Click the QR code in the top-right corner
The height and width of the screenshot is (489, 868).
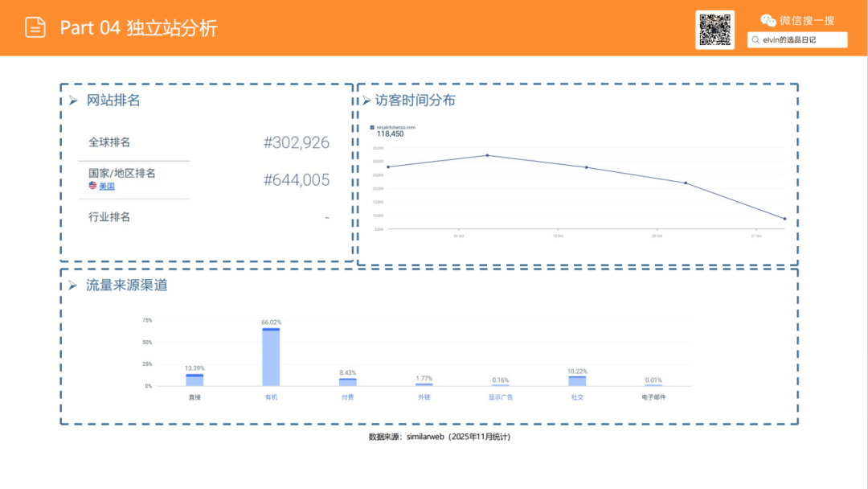(x=714, y=30)
